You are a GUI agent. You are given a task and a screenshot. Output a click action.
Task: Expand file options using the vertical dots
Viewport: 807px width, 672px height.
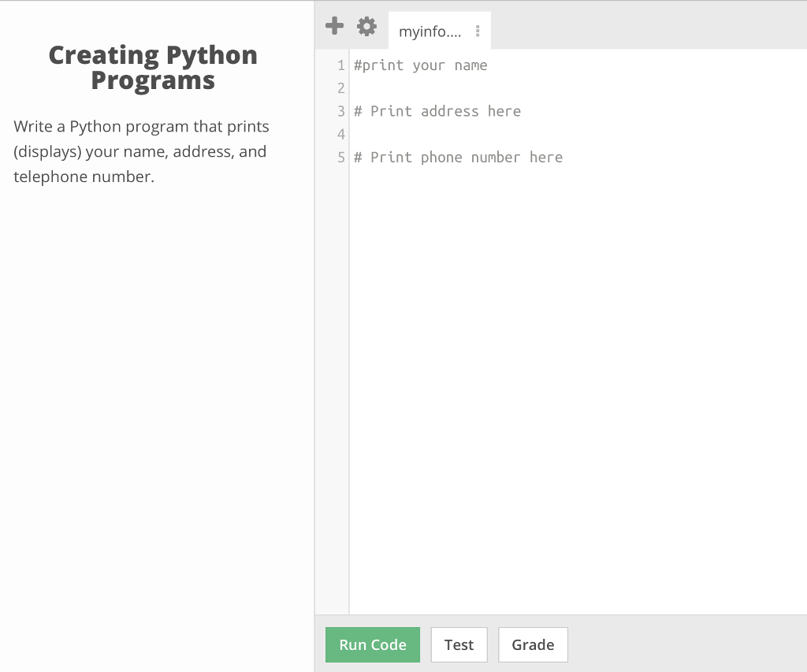[478, 30]
